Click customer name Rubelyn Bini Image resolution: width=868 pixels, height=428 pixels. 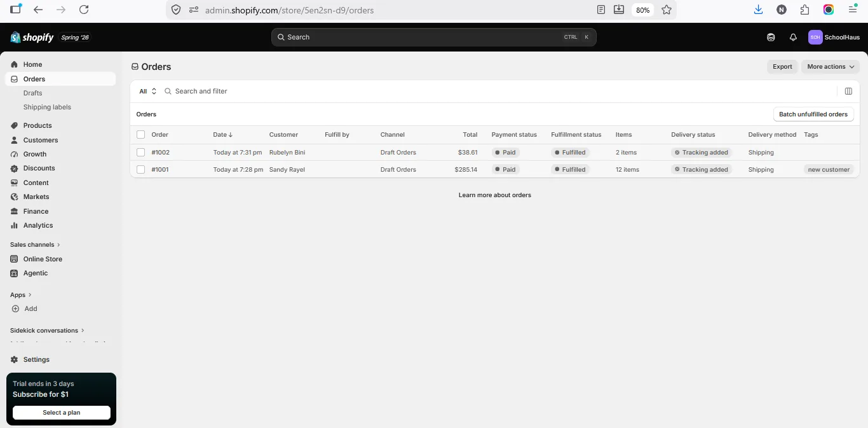(287, 153)
